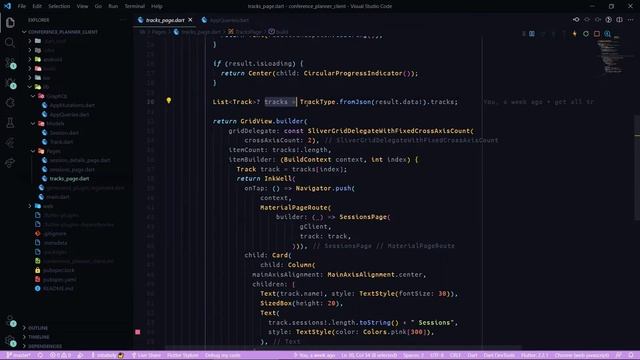The width and height of the screenshot is (640, 360).
Task: Open the Terminal menu
Action: point(135,6)
